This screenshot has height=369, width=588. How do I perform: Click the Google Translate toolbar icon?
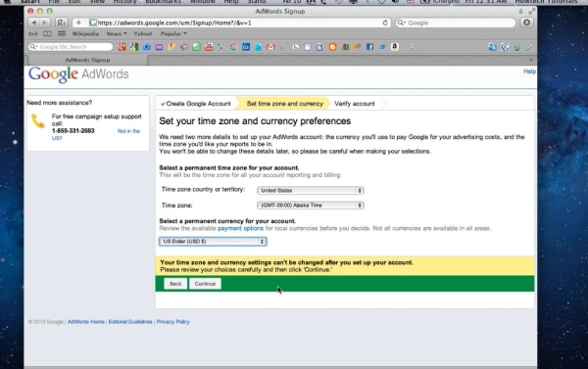pos(492,47)
